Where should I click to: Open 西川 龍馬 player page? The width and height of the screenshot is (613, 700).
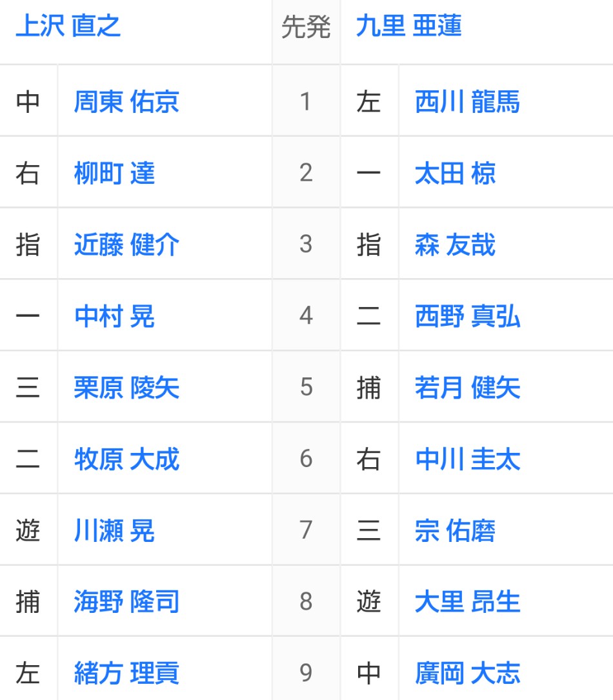click(x=467, y=102)
